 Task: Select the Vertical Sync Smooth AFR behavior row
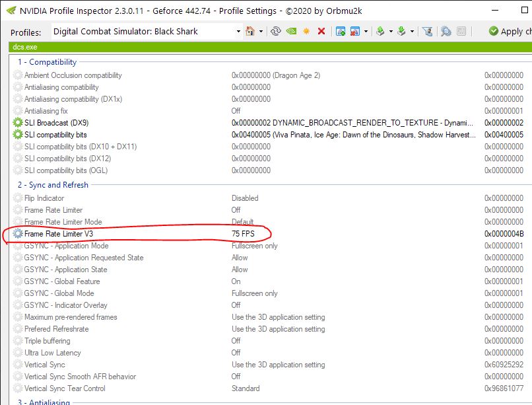click(270, 376)
